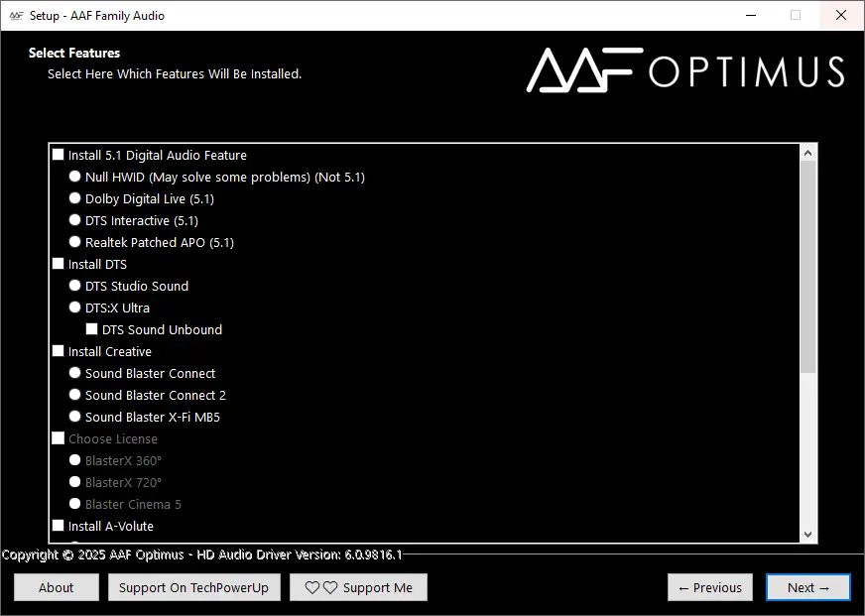This screenshot has height=616, width=865.
Task: Select Null HWID to solve problems
Action: [74, 176]
